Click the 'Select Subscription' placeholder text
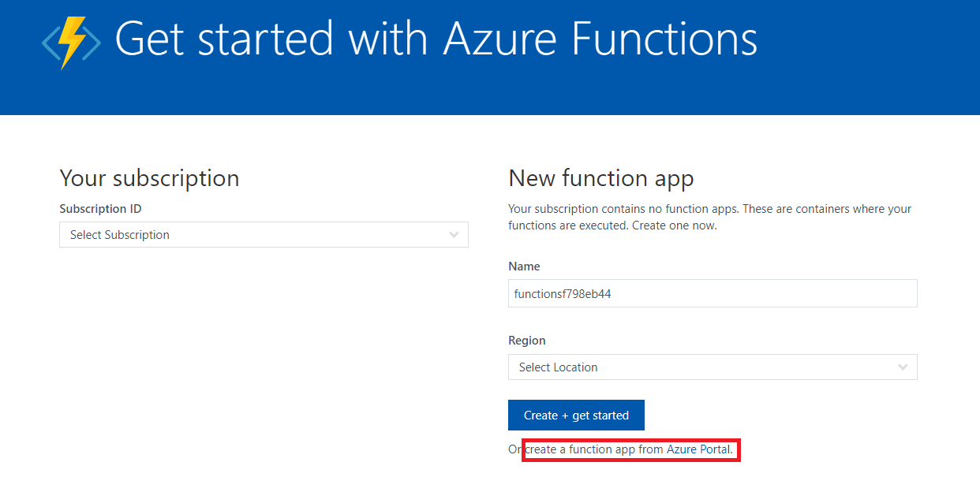Viewport: 980px width, 477px height. pyautogui.click(x=120, y=235)
